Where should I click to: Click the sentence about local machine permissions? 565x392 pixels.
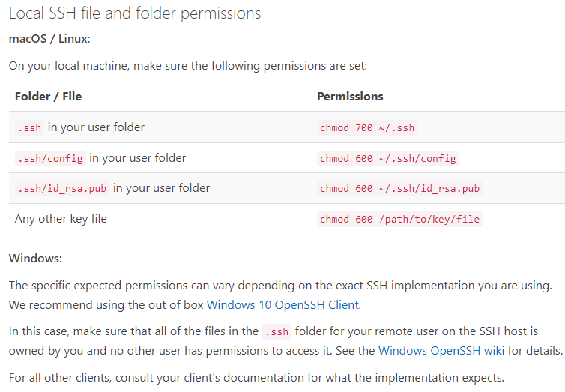click(188, 66)
